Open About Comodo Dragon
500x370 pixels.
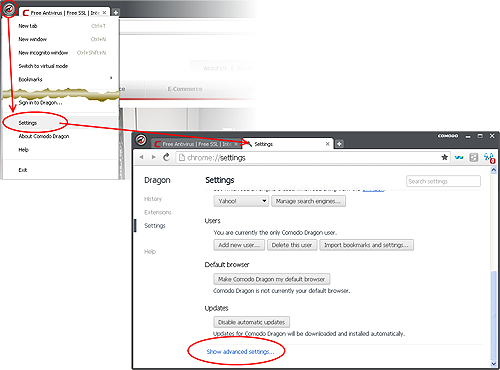(x=61, y=136)
